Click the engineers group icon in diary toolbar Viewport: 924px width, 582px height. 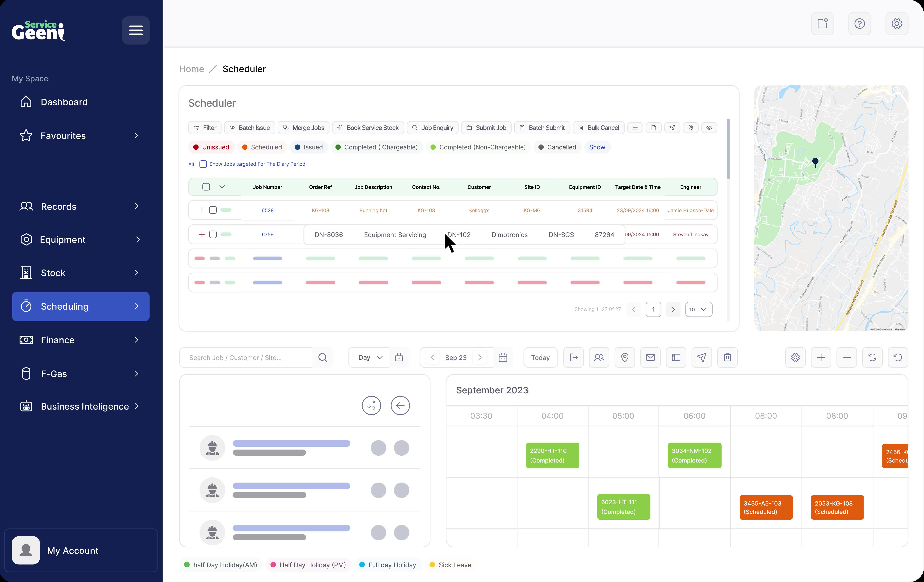coord(599,357)
